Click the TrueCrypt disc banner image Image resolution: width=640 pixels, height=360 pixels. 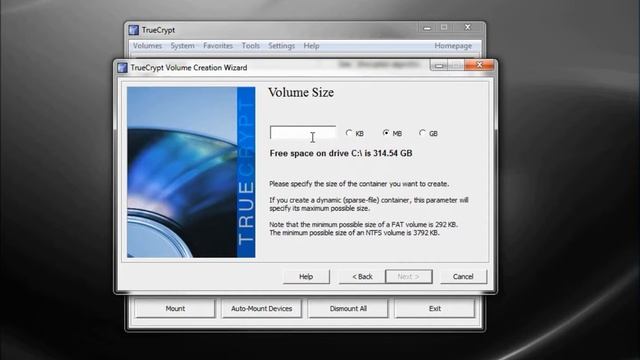coord(191,172)
